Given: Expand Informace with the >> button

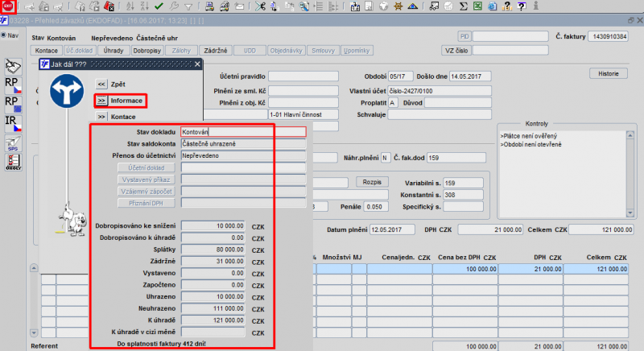Looking at the screenshot, I should pos(101,101).
